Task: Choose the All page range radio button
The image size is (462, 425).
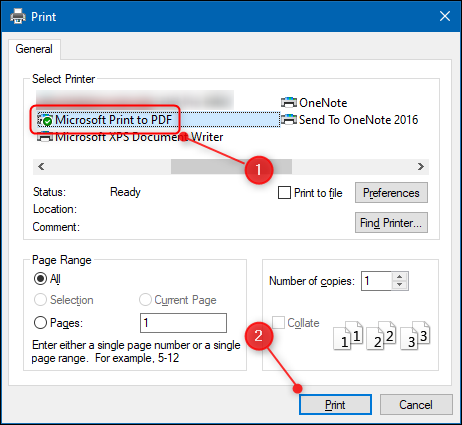Action: [x=40, y=279]
